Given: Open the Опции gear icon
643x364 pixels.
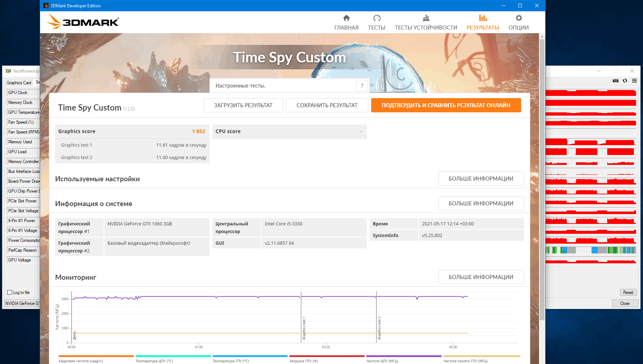Looking at the screenshot, I should click(x=519, y=18).
